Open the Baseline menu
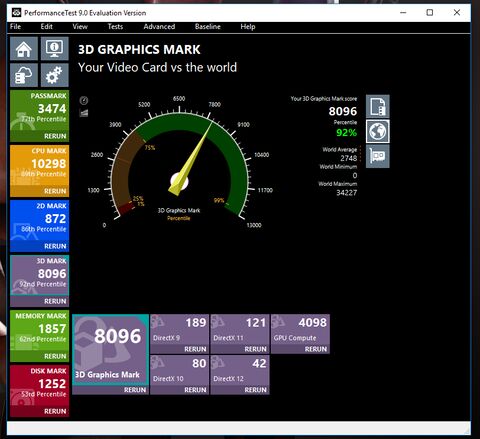 (208, 27)
